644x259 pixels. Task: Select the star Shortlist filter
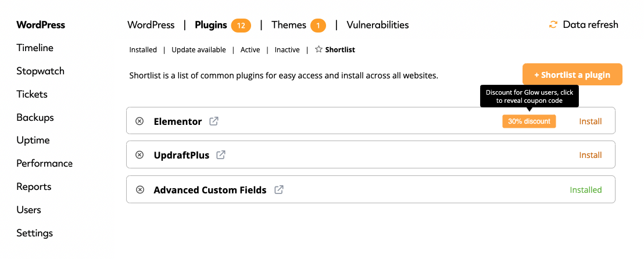pos(335,50)
